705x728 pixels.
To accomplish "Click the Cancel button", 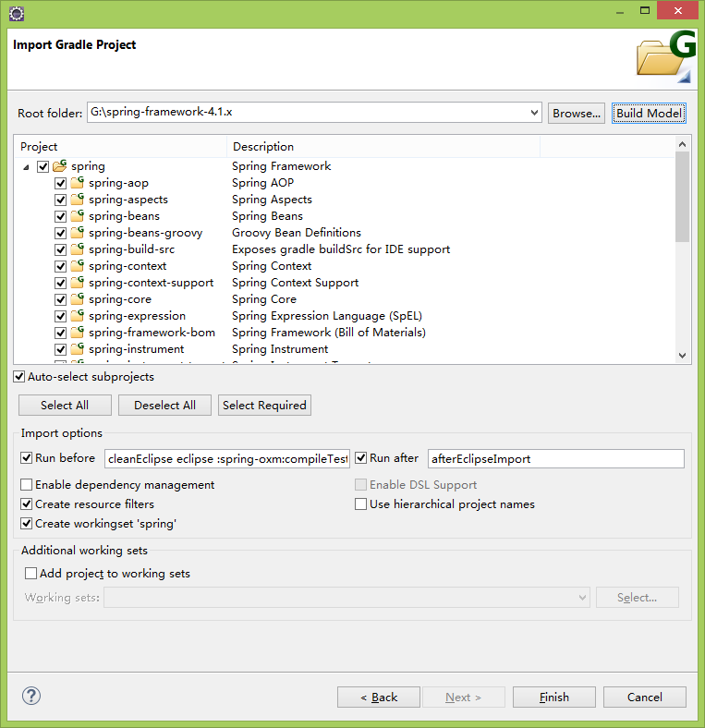I will (645, 698).
